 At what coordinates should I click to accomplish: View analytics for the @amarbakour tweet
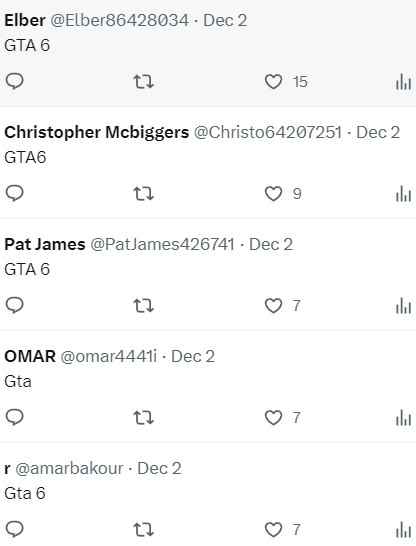pyautogui.click(x=403, y=530)
